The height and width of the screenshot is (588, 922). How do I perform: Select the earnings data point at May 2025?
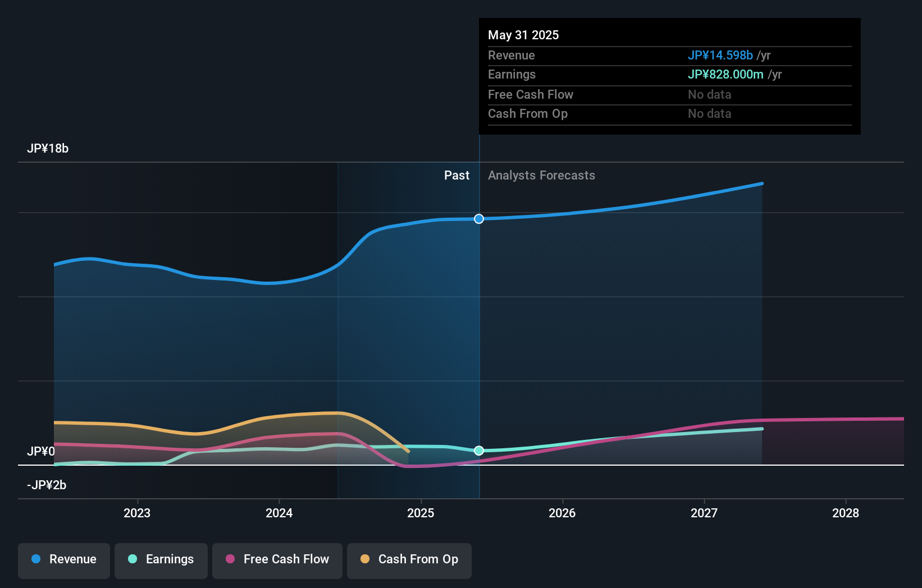(479, 451)
